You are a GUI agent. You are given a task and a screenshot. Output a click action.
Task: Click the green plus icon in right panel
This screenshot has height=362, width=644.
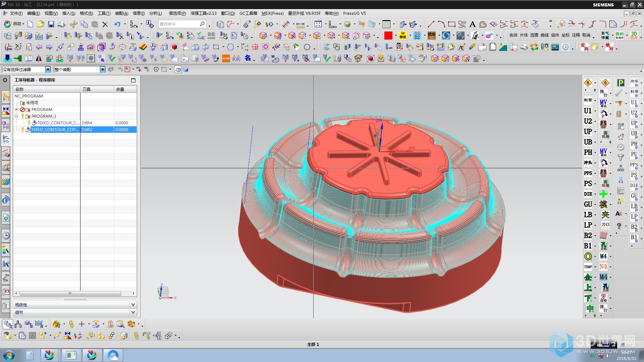pos(603,194)
